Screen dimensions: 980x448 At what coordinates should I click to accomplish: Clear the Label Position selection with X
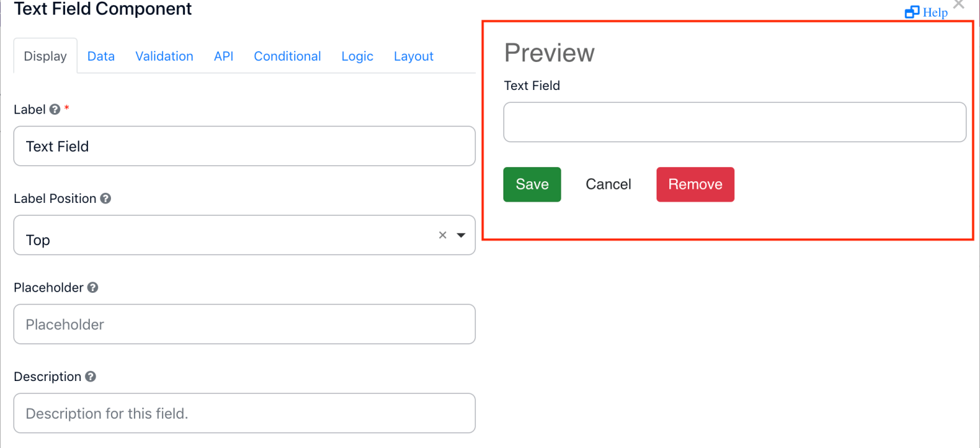[x=443, y=235]
